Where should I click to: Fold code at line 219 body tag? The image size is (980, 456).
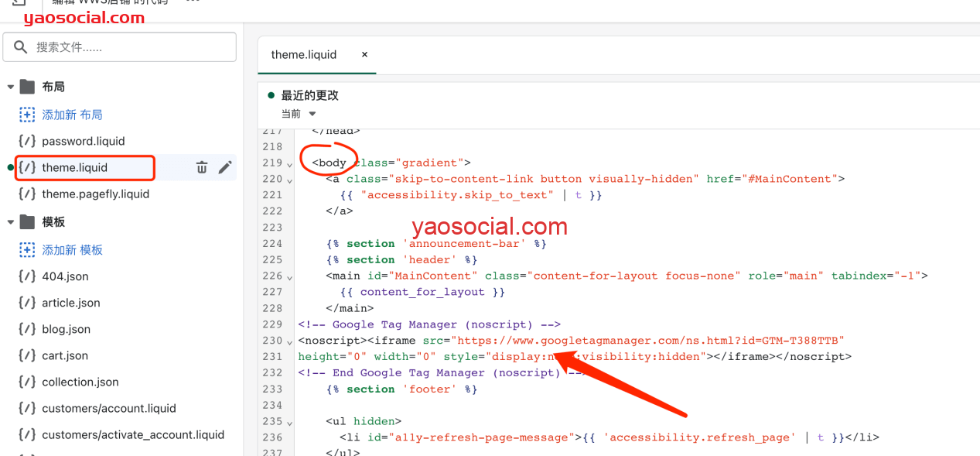(289, 164)
